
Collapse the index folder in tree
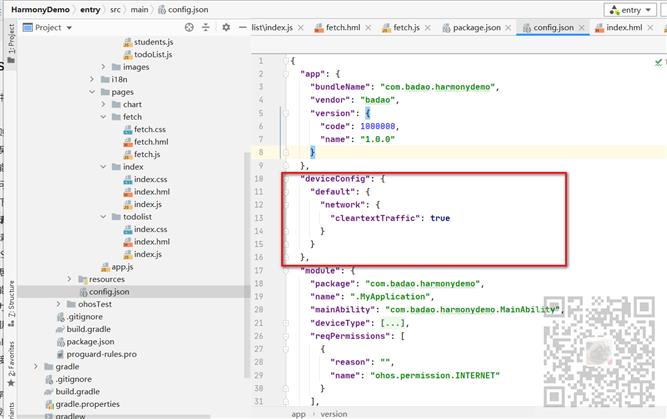[103, 167]
